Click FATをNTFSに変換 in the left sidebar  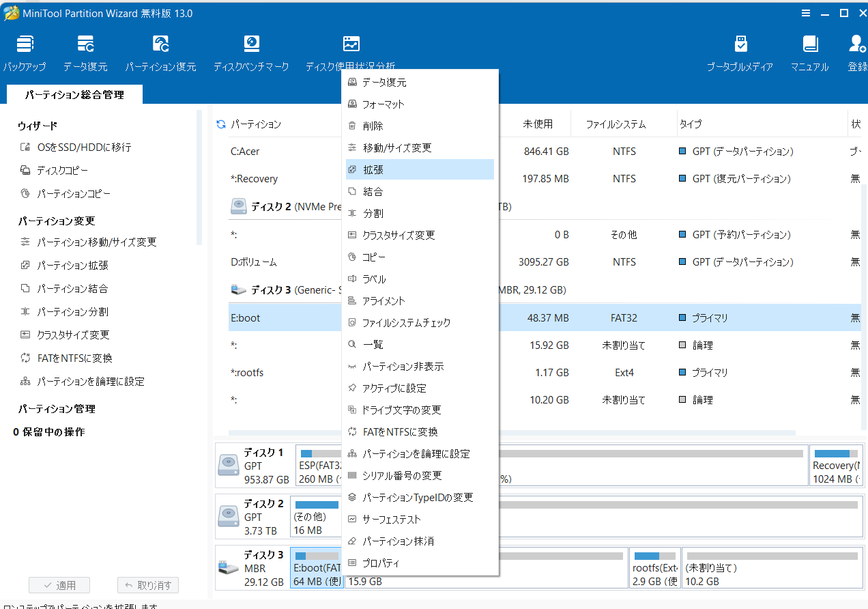(x=74, y=358)
